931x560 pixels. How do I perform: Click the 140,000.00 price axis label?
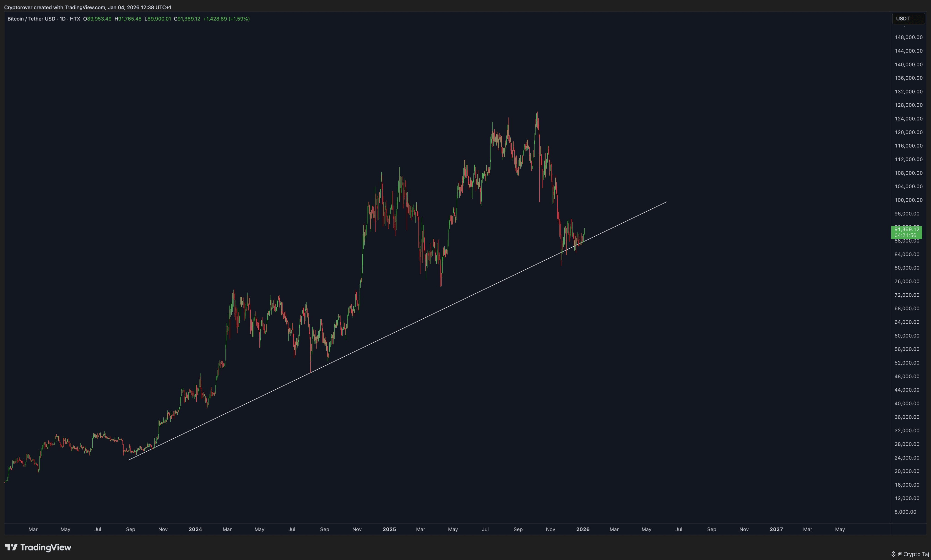[x=908, y=65]
